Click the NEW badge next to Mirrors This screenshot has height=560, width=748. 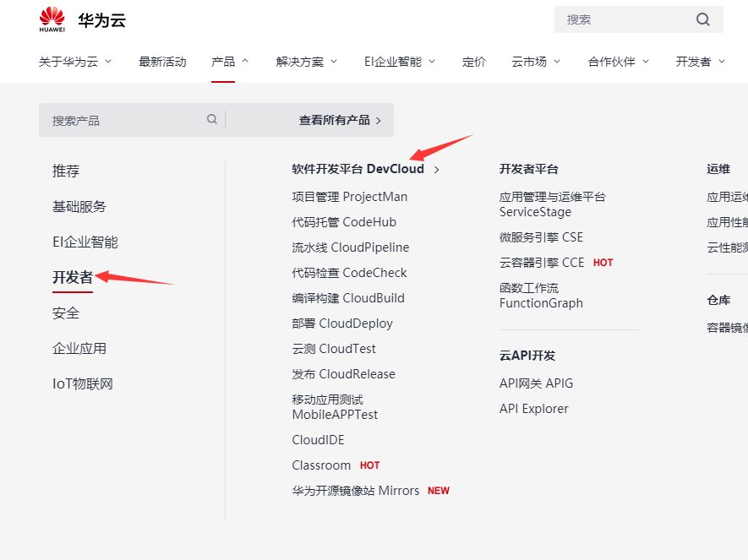click(x=439, y=491)
